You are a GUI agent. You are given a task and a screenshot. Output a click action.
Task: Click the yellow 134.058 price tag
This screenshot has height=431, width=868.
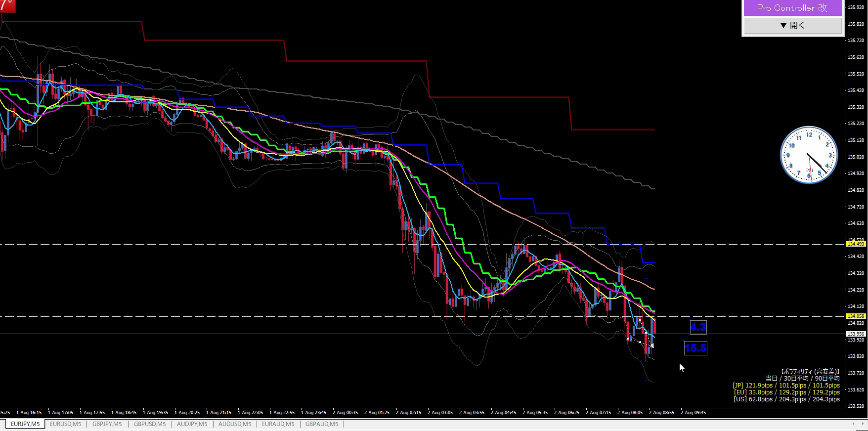[x=856, y=316]
